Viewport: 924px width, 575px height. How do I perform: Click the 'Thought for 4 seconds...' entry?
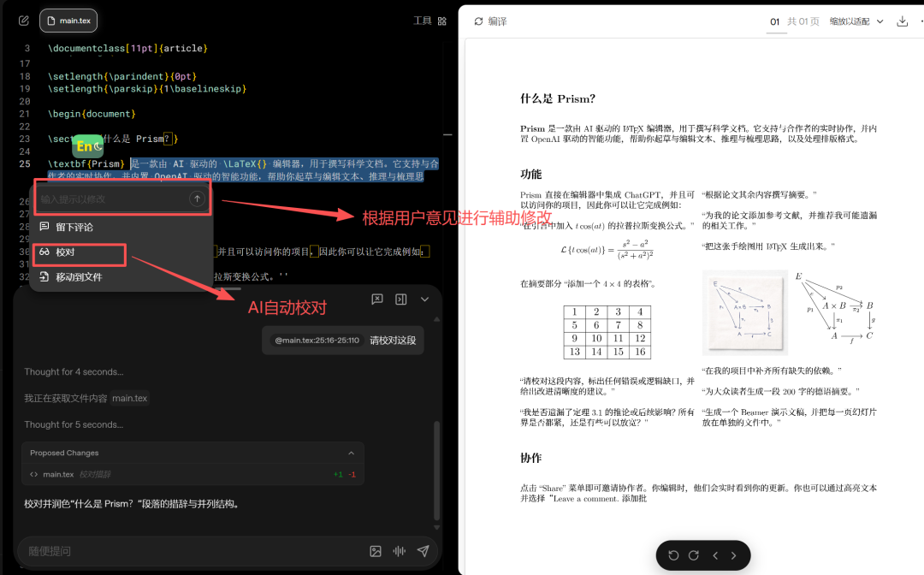(74, 371)
